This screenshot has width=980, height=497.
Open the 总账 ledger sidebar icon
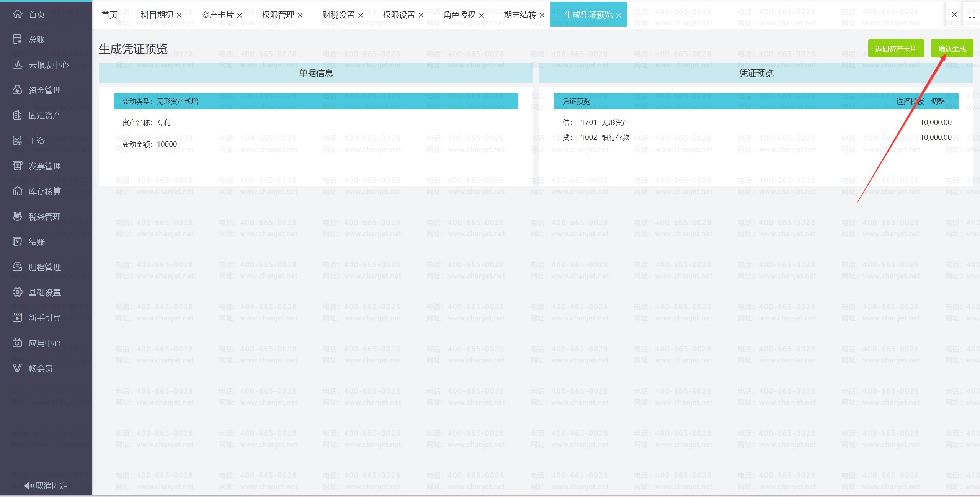[17, 39]
